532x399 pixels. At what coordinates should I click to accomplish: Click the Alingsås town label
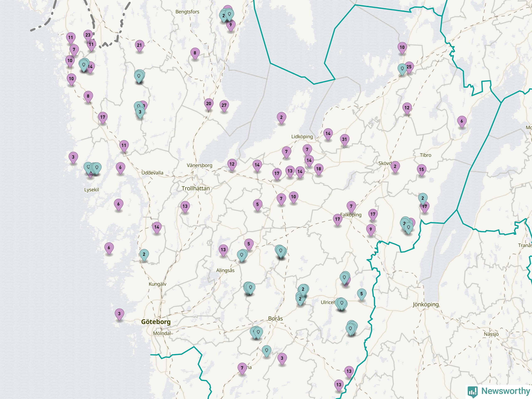tap(225, 270)
